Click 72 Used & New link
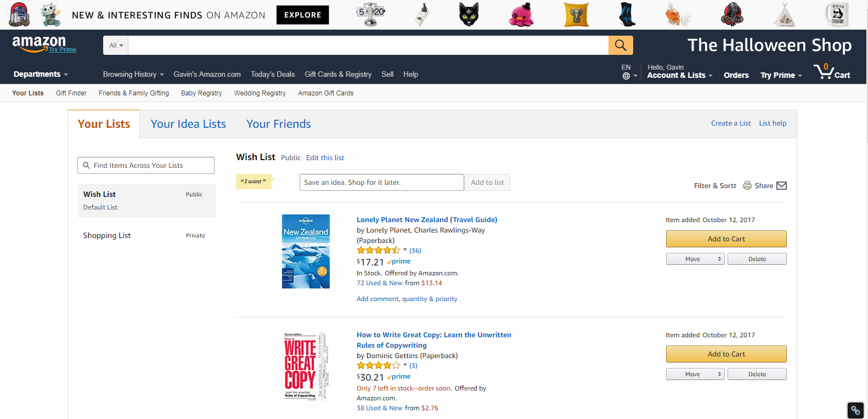 380,283
